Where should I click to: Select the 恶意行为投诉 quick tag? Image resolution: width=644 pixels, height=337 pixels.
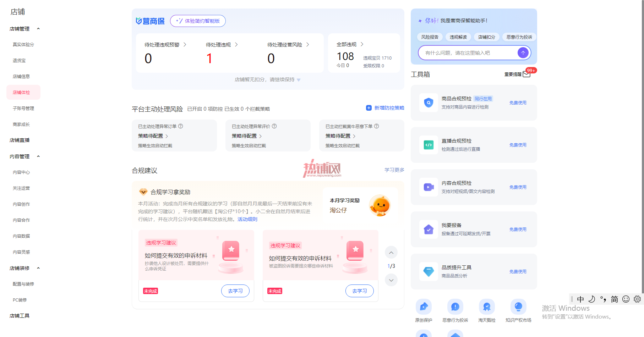click(x=519, y=37)
